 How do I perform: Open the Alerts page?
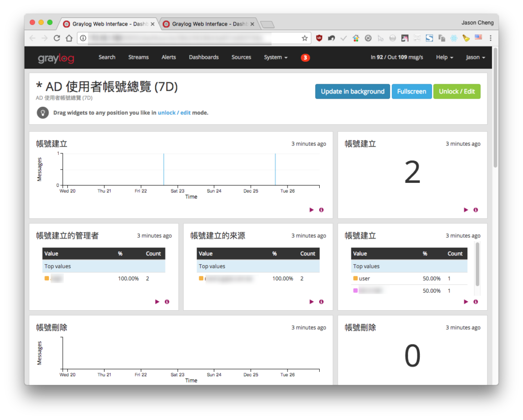[169, 57]
